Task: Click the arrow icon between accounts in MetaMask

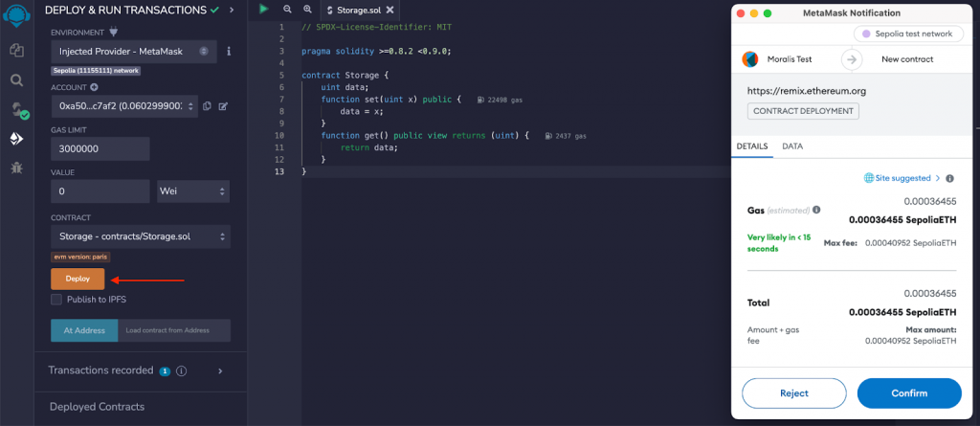Action: coord(851,59)
